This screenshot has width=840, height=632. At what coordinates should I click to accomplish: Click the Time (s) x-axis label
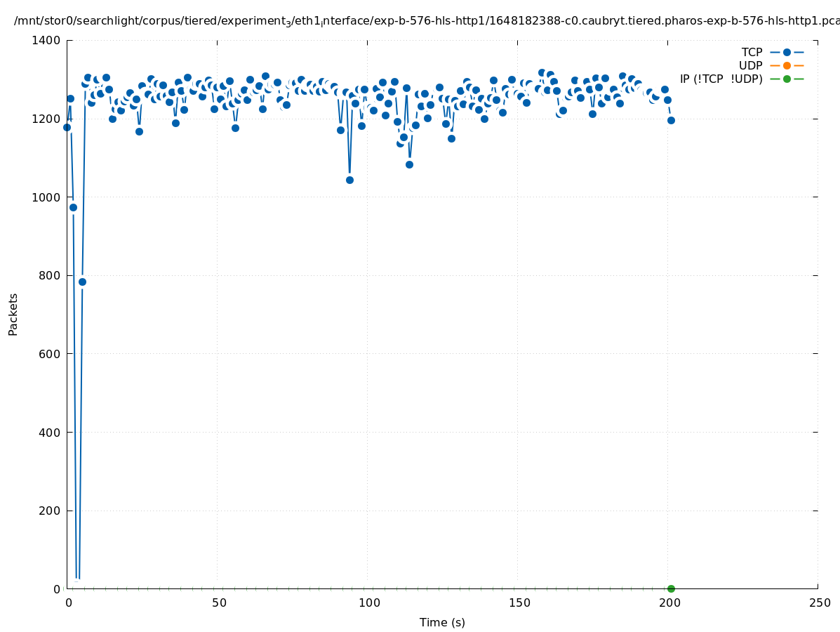[442, 622]
